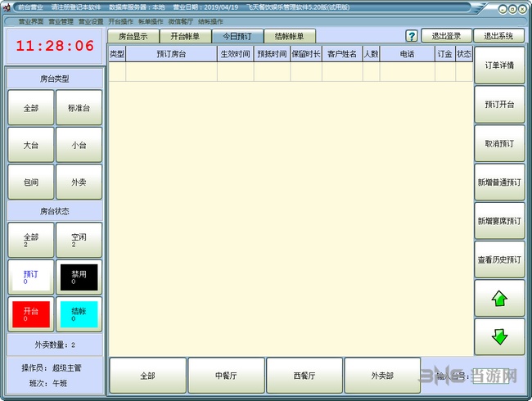Click the app icon in the title bar
The width and height of the screenshot is (532, 401).
[x=7, y=7]
